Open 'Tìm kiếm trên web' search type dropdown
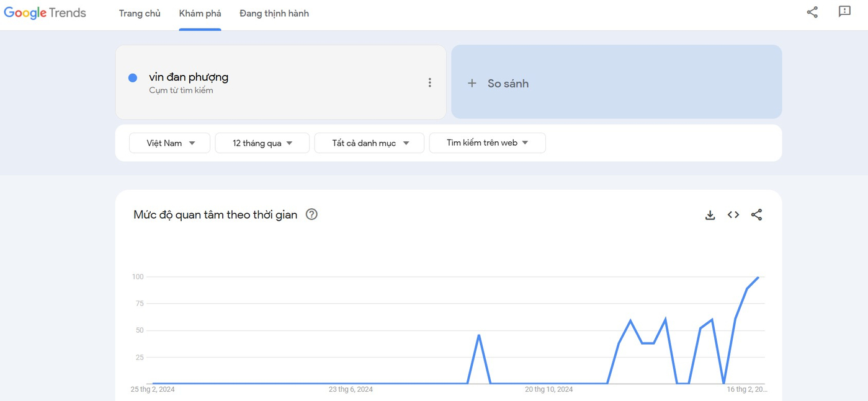Viewport: 868px width, 401px height. click(487, 143)
